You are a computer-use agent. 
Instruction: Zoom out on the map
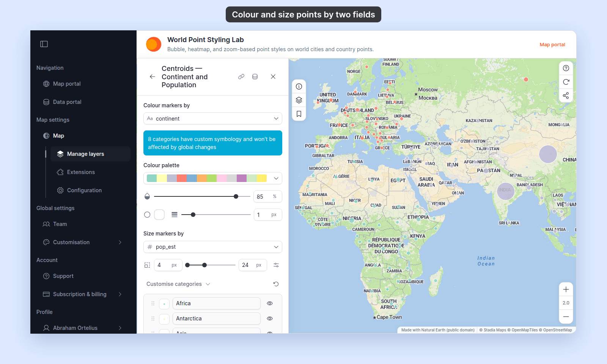[566, 317]
